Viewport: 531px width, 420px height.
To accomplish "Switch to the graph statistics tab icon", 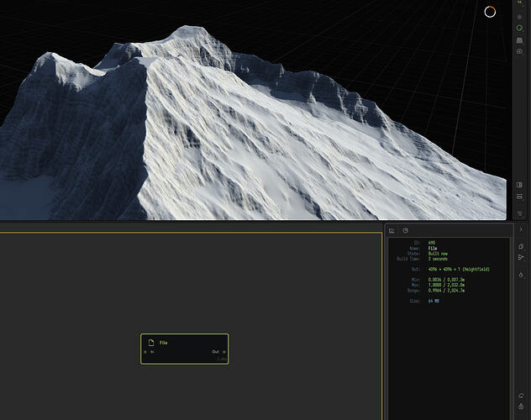I will (392, 231).
